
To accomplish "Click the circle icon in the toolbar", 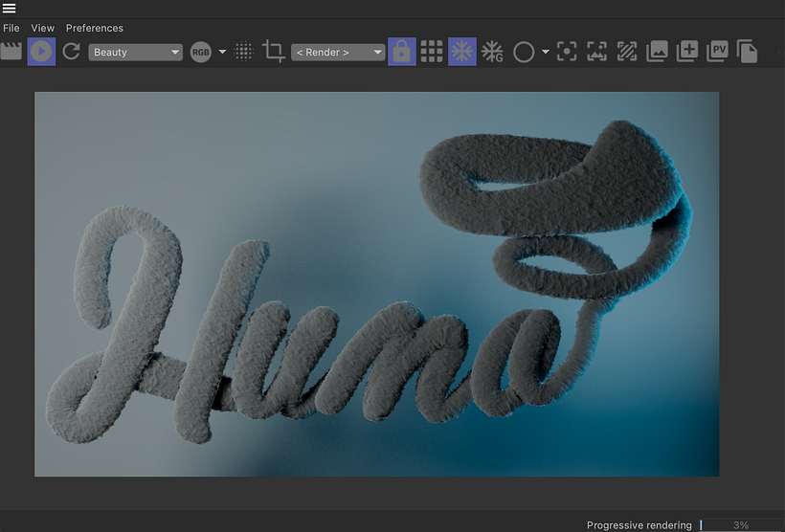I will [x=524, y=52].
